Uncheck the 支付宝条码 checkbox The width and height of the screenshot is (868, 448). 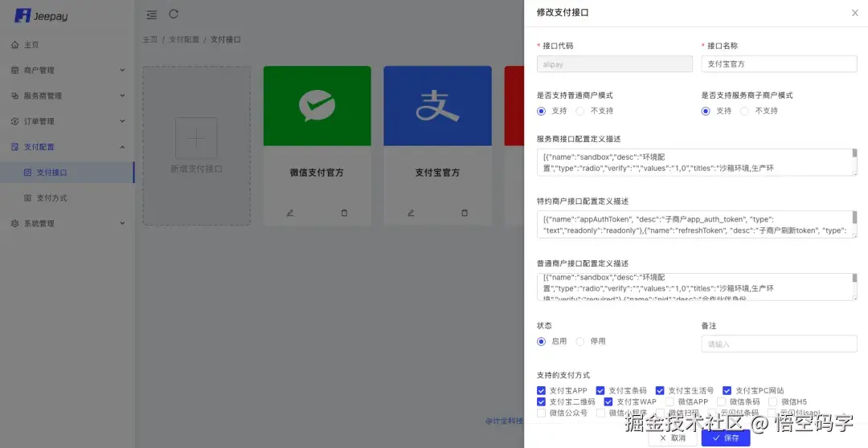600,390
